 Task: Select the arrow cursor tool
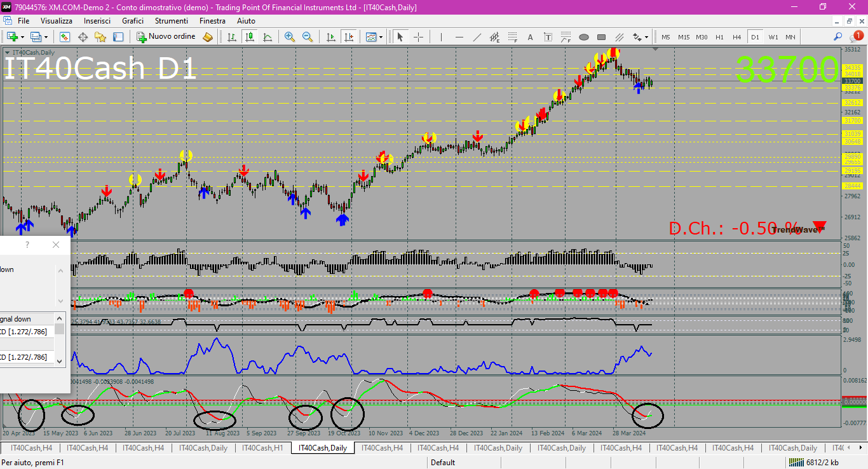click(400, 37)
